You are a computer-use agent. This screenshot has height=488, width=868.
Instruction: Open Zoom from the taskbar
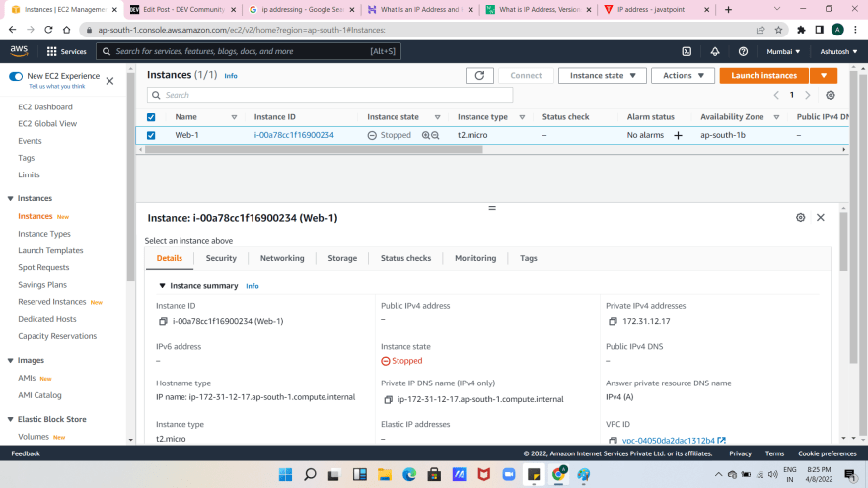click(509, 475)
